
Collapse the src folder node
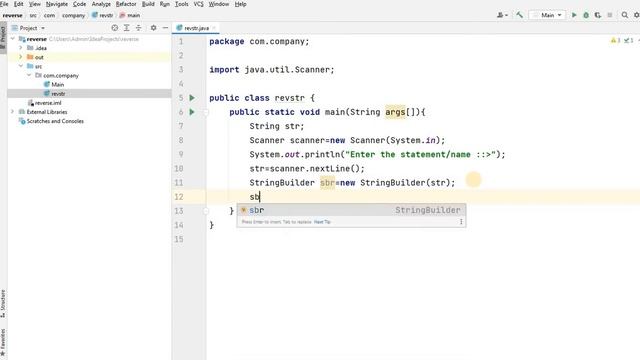coord(20,66)
